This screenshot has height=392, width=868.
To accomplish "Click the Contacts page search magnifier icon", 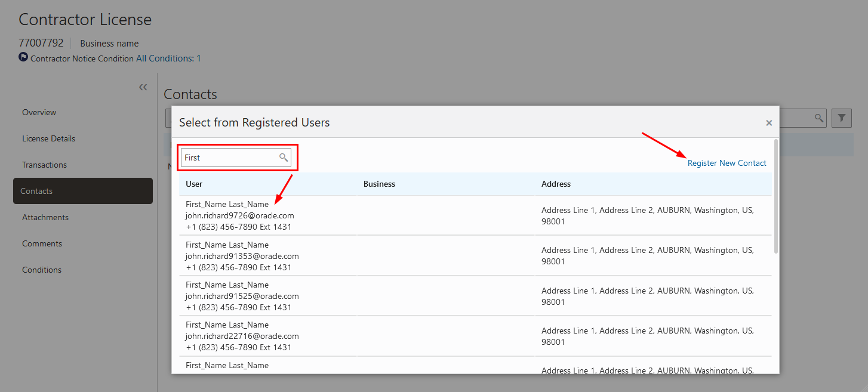I will [x=819, y=118].
